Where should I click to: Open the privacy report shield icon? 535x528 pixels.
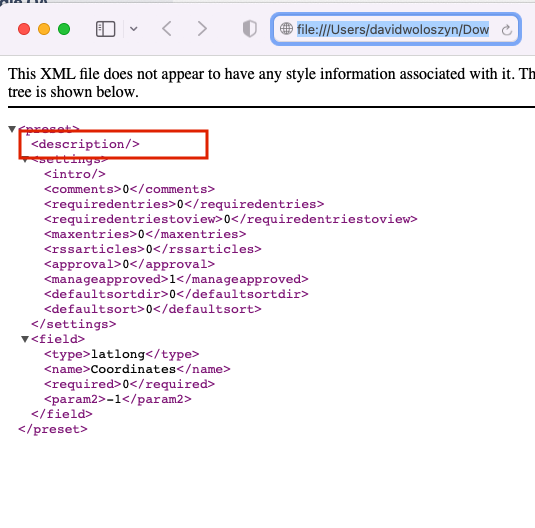pos(249,29)
